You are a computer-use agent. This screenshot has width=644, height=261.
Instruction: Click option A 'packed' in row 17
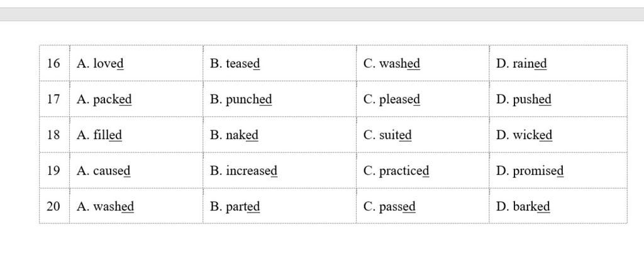(112, 99)
